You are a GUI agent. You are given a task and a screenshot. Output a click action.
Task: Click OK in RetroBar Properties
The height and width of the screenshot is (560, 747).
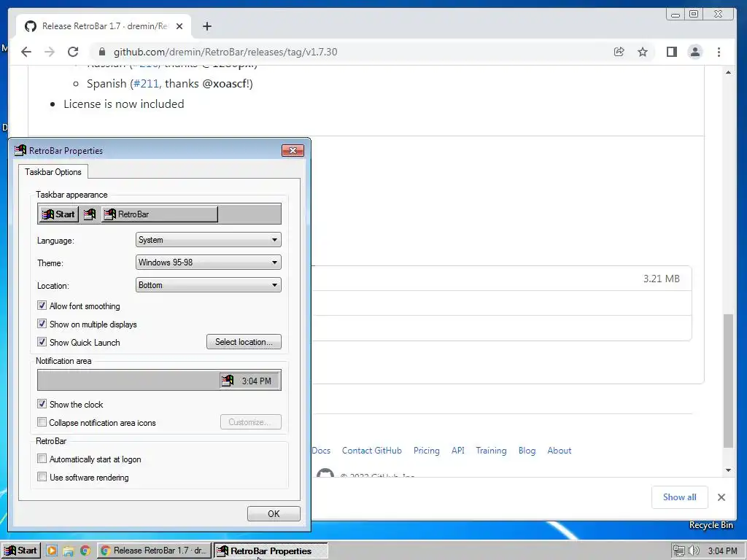pos(274,514)
